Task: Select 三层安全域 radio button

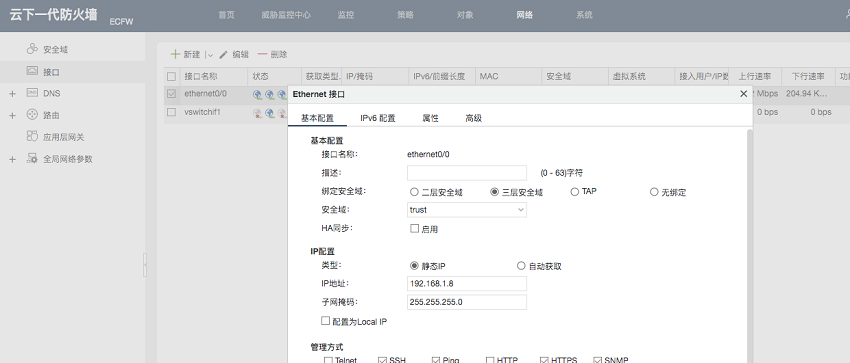Action: pyautogui.click(x=494, y=192)
